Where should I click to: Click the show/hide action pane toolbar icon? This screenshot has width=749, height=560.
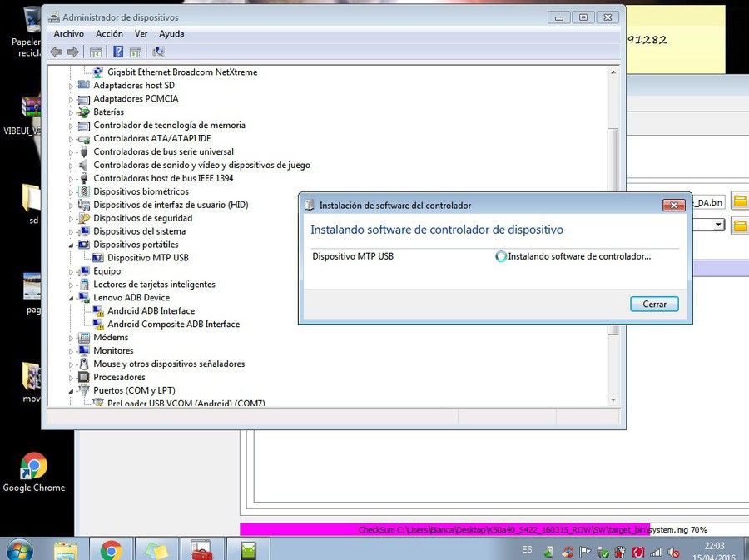click(x=136, y=52)
